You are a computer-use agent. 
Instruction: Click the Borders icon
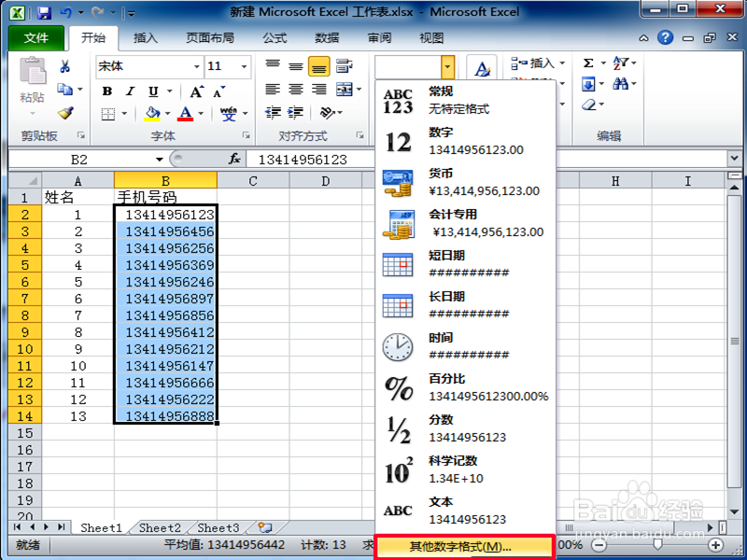pos(108,113)
